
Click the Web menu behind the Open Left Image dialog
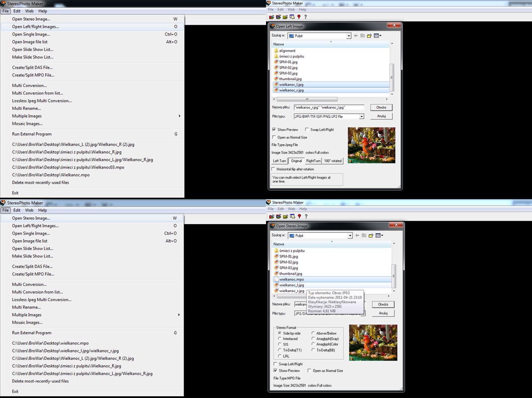291,10
